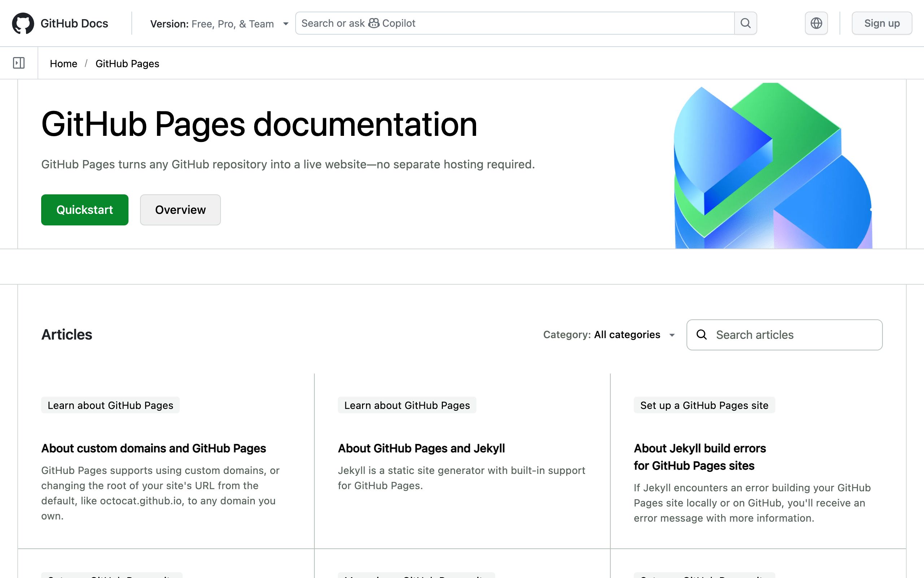Click the GitHub Pages hero illustration
The height and width of the screenshot is (578, 924).
point(773,165)
